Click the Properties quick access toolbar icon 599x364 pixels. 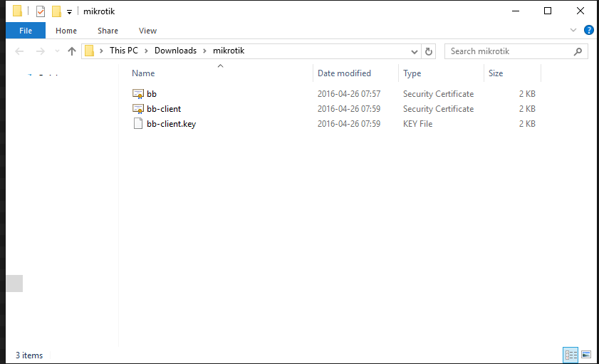41,11
